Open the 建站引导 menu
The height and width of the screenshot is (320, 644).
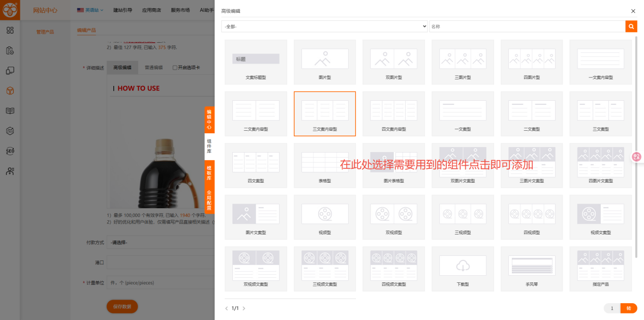click(122, 10)
